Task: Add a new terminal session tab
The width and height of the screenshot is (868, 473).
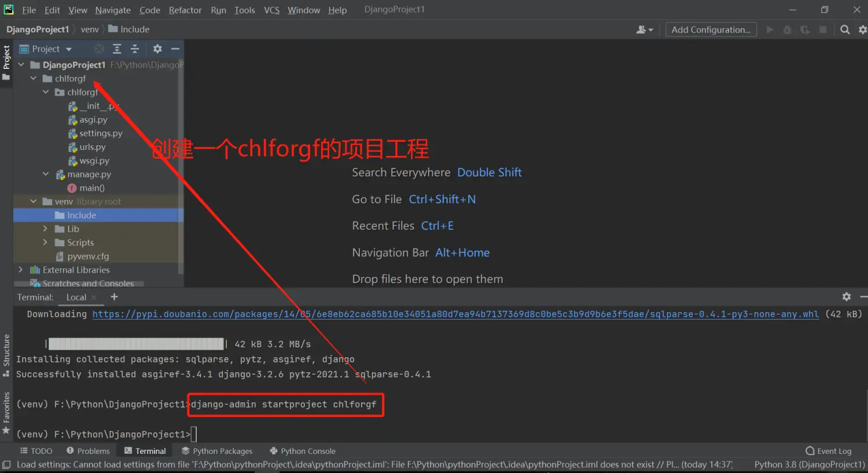Action: coord(114,297)
